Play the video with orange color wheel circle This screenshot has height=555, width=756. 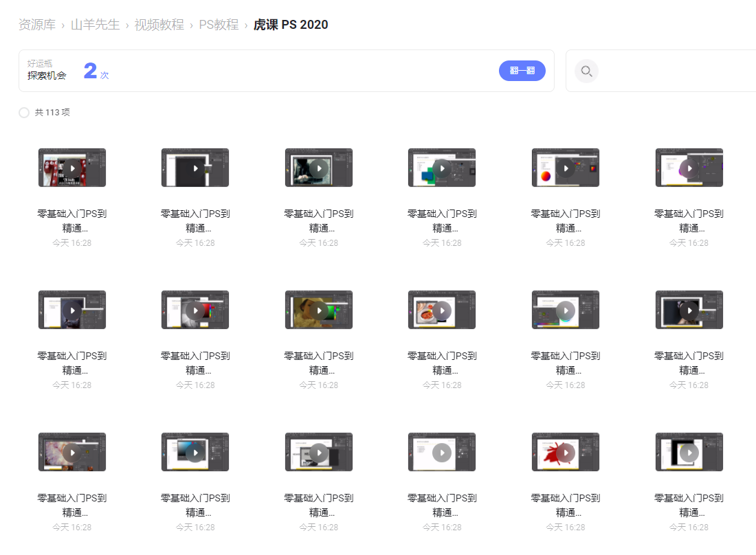tap(565, 168)
